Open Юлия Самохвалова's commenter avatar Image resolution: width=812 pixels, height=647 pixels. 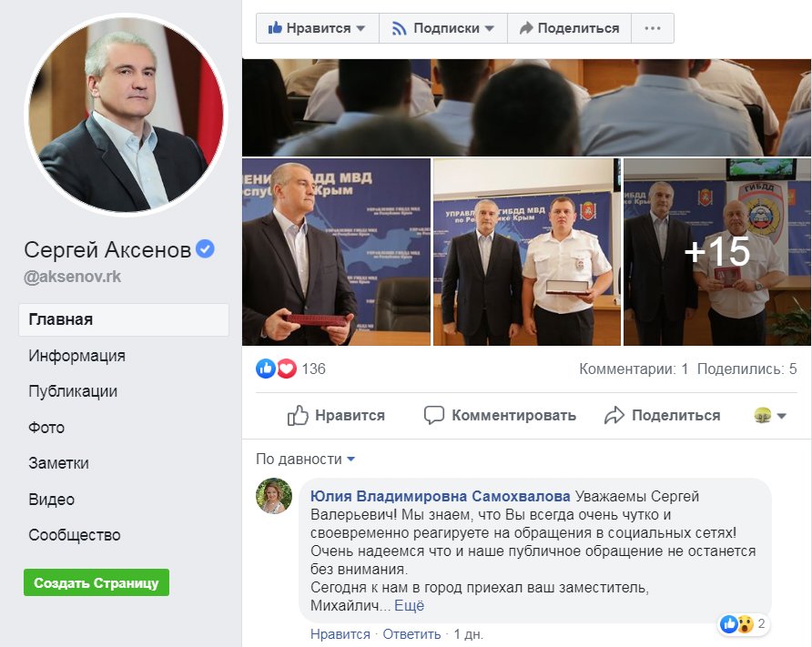click(x=274, y=496)
